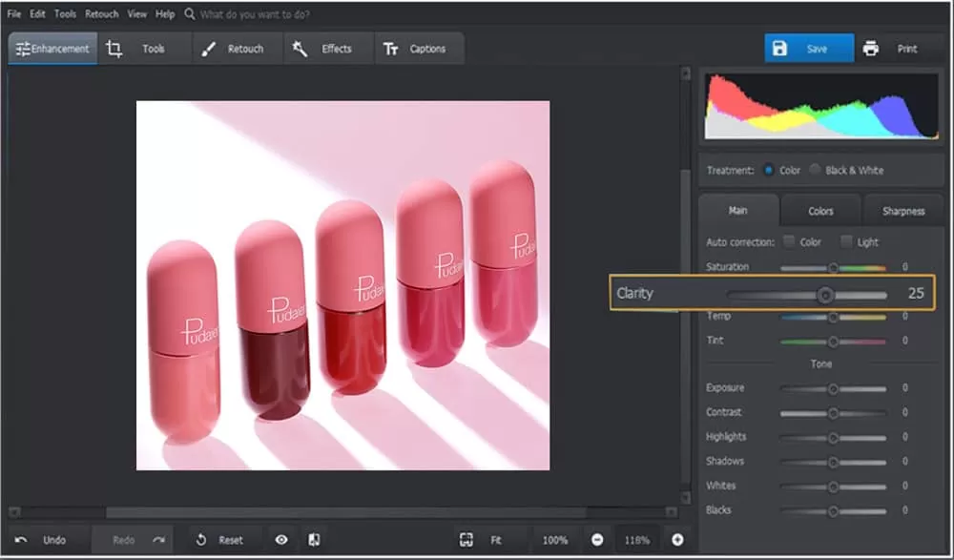Open the Tools tab with crop icon
The height and width of the screenshot is (560, 954).
pos(145,49)
